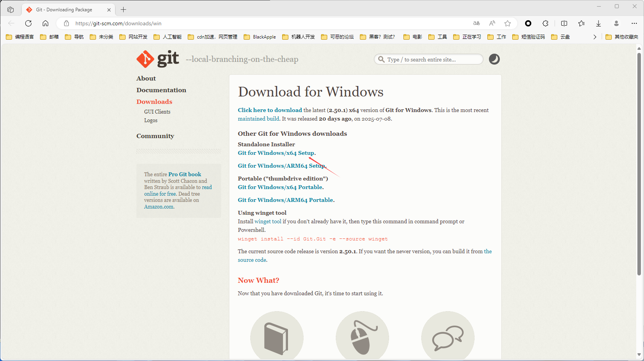
Task: View site information lock icon
Action: pyautogui.click(x=66, y=23)
